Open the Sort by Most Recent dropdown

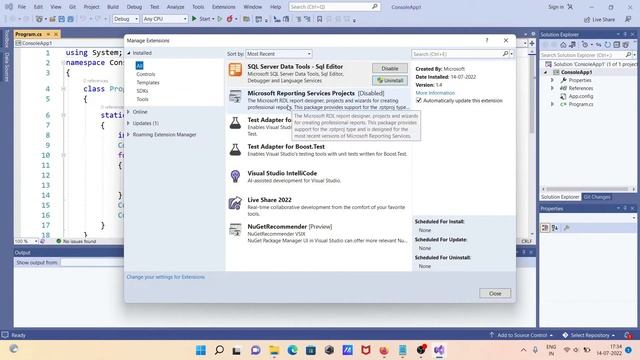[279, 54]
